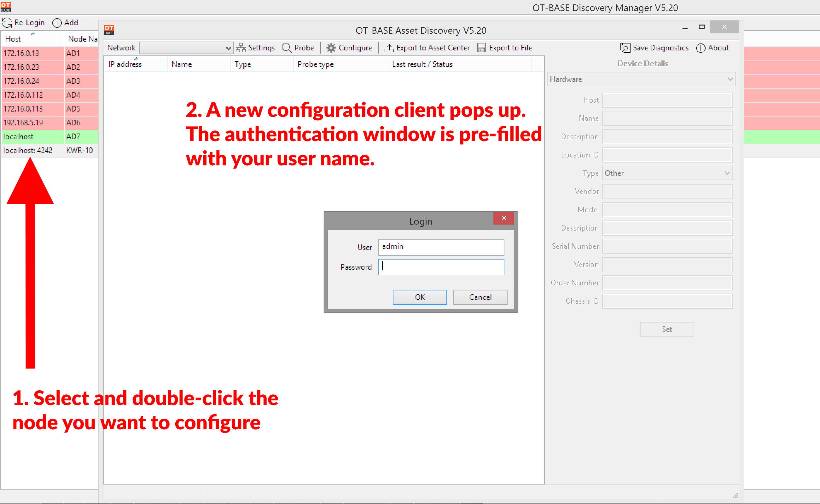Sort by Name column header in Asset Discovery
Image resolution: width=820 pixels, height=504 pixels.
pyautogui.click(x=199, y=64)
